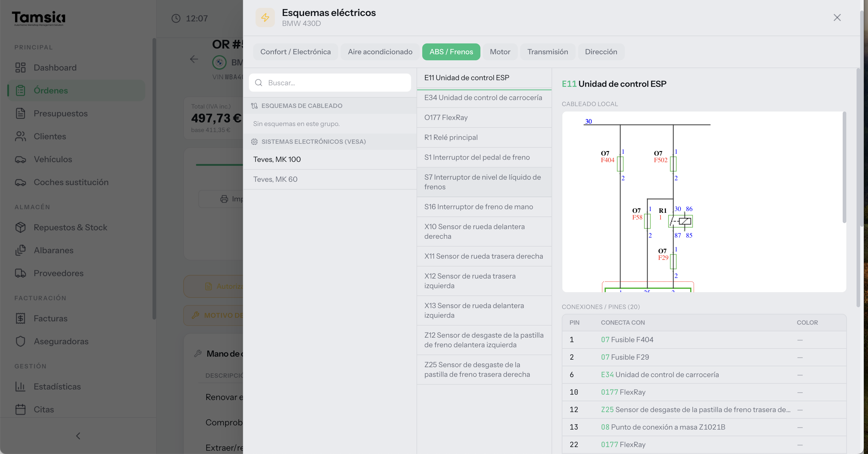Focus the Buscar search field

(330, 83)
